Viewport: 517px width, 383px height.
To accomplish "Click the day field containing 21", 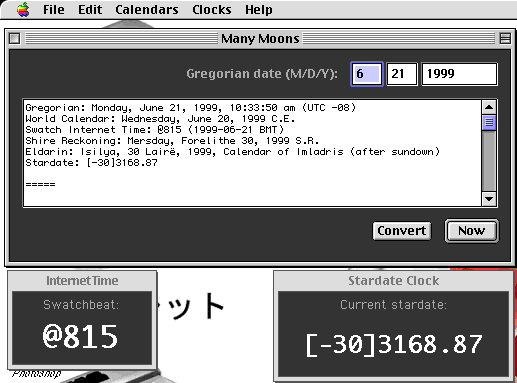I will (x=402, y=74).
